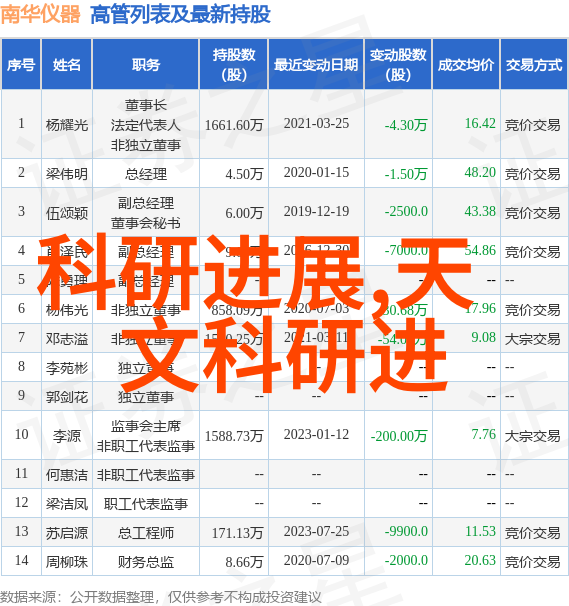Click the change value -1.50万

point(406,174)
